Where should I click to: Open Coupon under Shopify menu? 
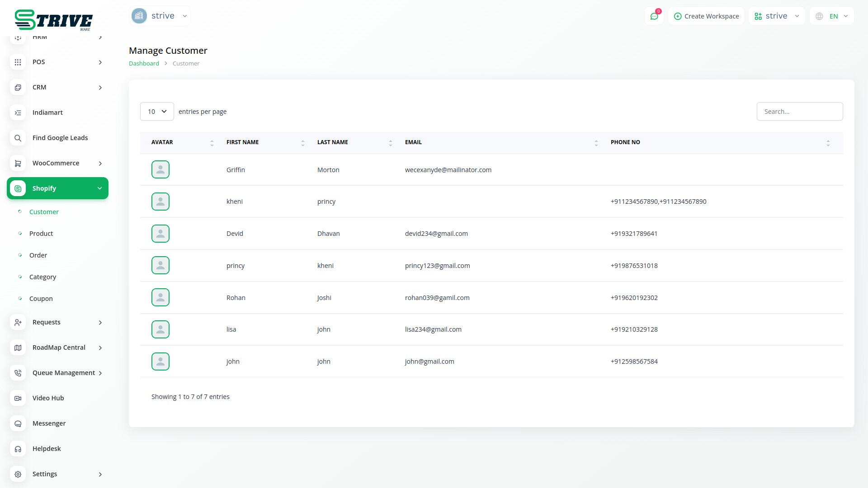pos(41,299)
